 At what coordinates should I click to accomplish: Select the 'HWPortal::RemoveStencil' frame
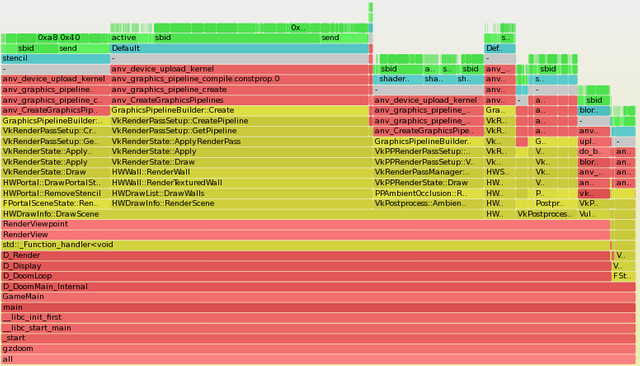tap(56, 193)
